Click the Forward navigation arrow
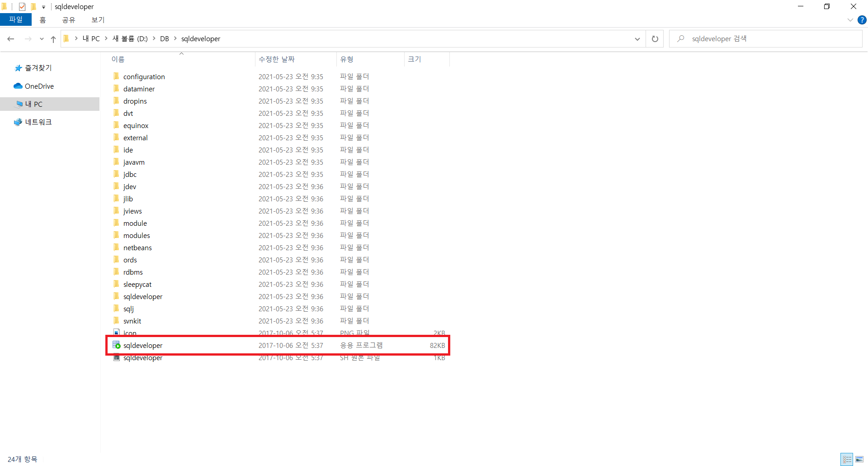 click(x=28, y=39)
